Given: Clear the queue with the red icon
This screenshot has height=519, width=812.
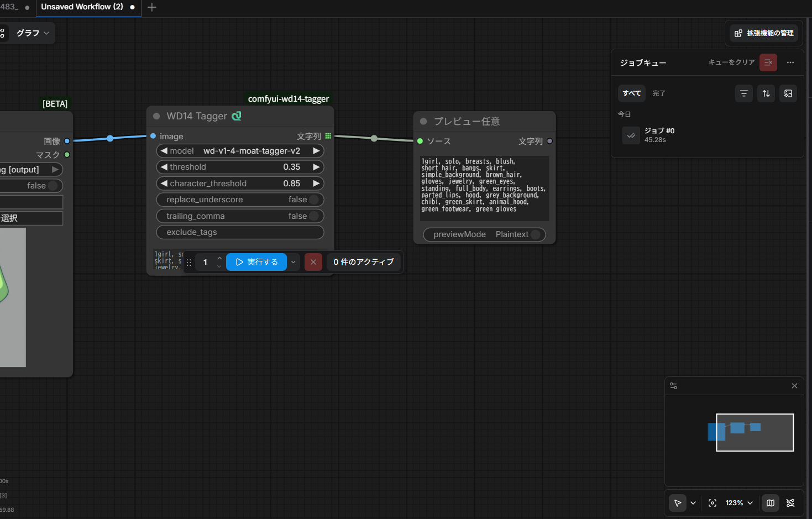Looking at the screenshot, I should click(x=768, y=62).
